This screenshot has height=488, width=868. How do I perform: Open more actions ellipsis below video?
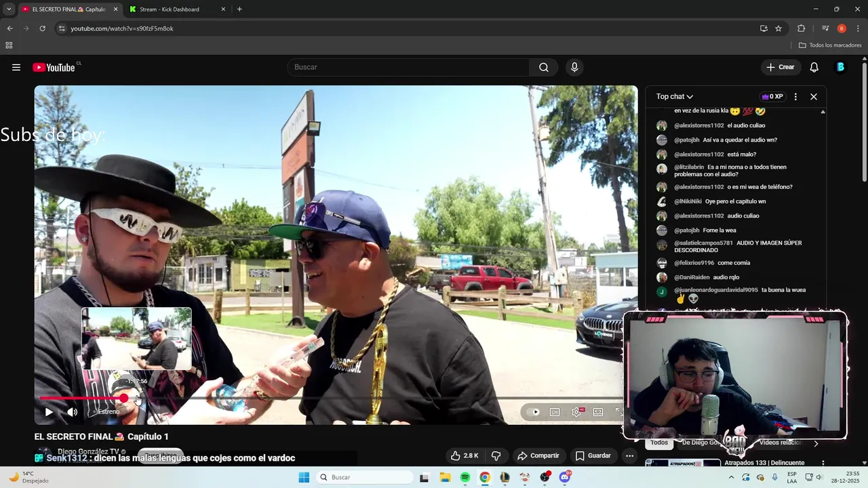click(629, 455)
